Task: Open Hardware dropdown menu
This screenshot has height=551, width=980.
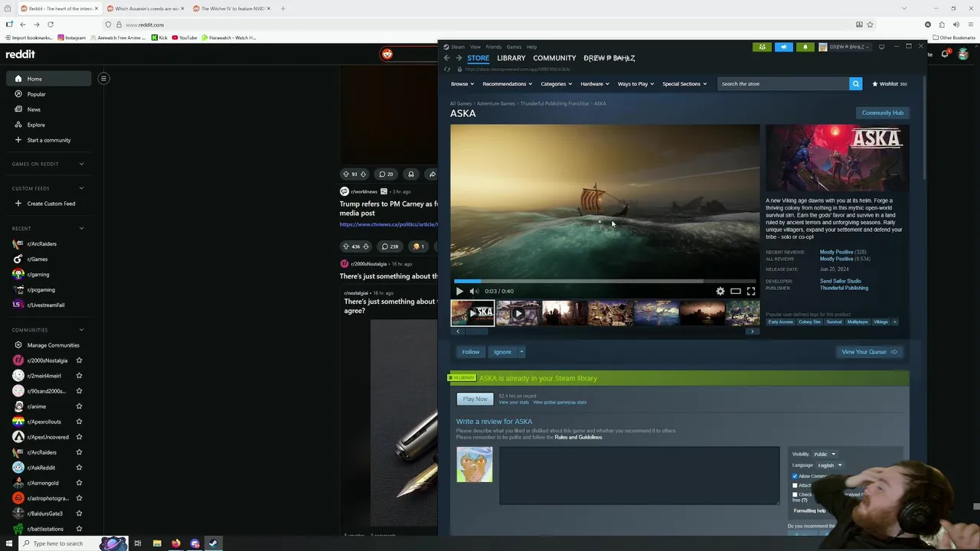Action: coord(595,83)
